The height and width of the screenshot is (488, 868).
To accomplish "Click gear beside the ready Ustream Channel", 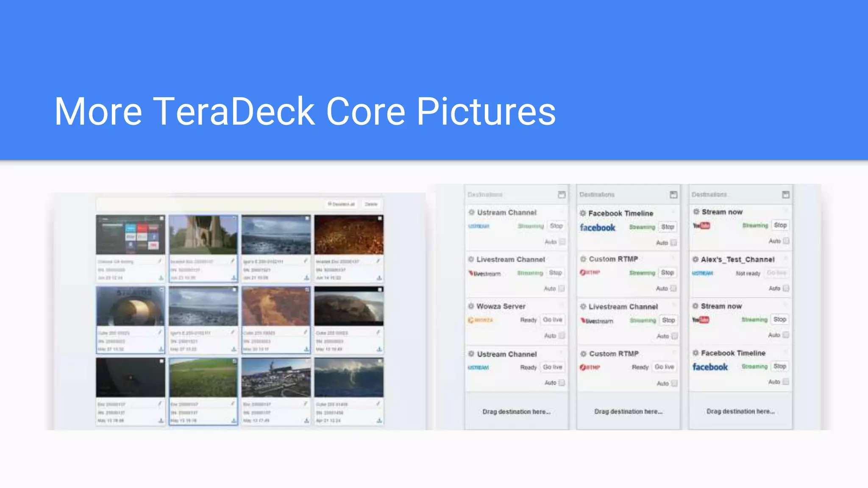I will [x=471, y=354].
